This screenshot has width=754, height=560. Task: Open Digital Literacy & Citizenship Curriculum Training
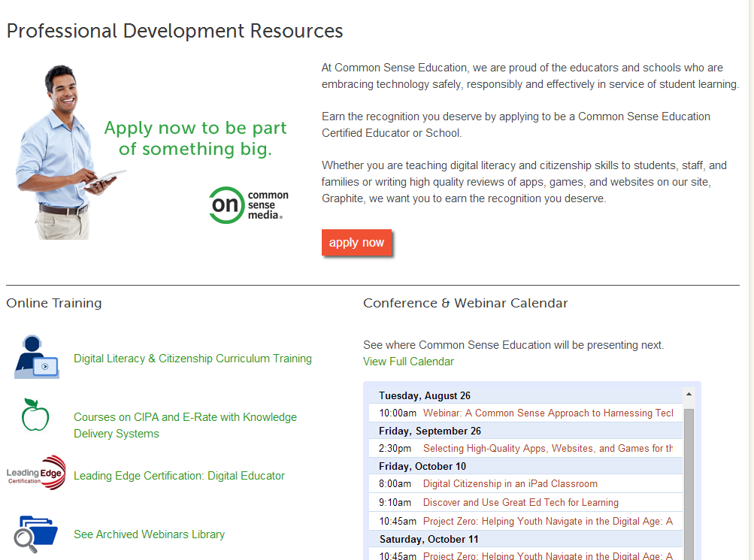(x=192, y=359)
